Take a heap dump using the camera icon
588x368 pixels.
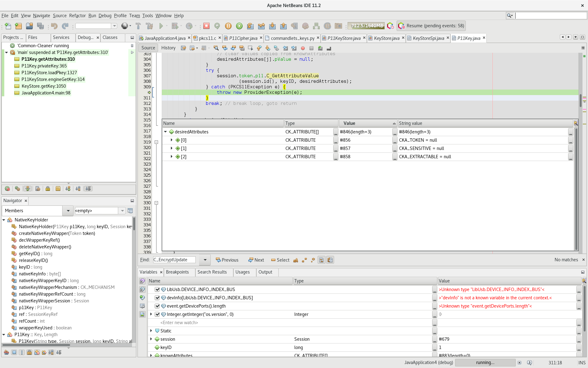(338, 26)
